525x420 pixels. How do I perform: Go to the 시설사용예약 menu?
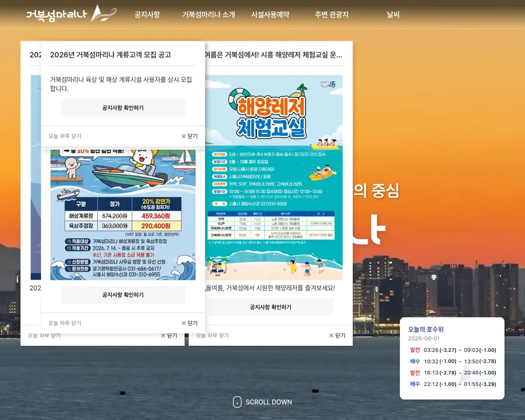270,14
